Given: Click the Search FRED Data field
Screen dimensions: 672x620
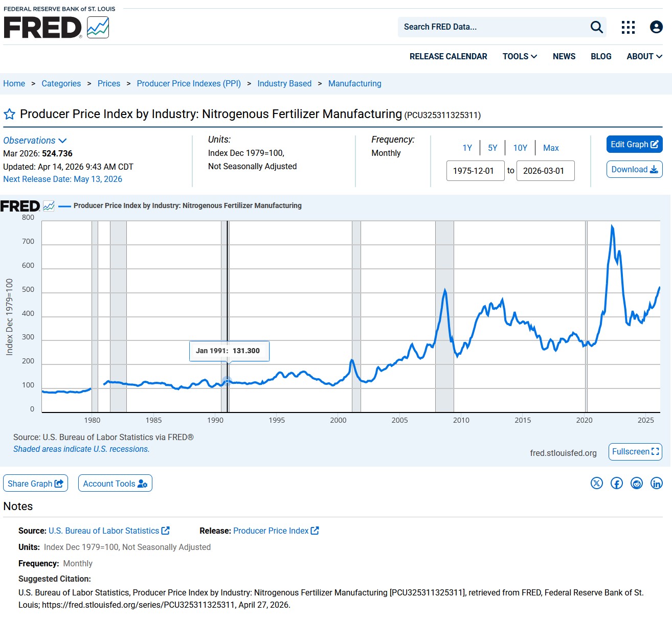Looking at the screenshot, I should pyautogui.click(x=494, y=27).
